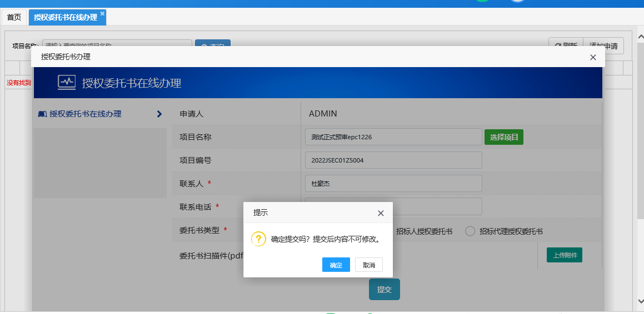
Task: Click the 确定提交吗 prompt message text
Action: click(325, 240)
